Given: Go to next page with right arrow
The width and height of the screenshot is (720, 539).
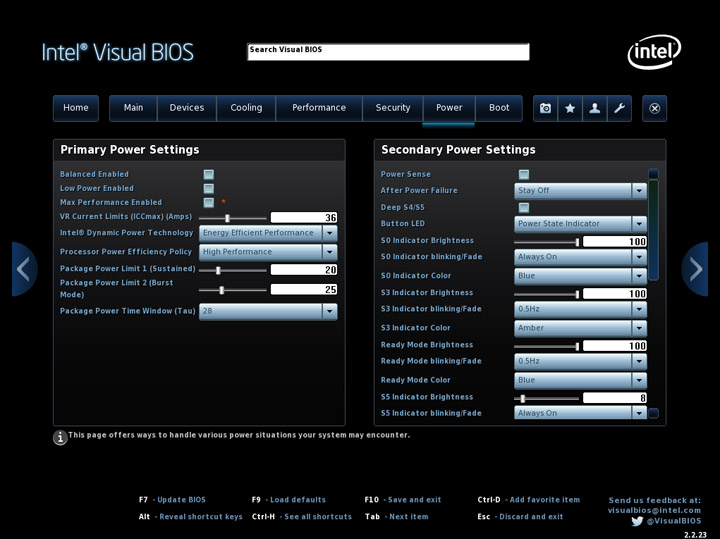Looking at the screenshot, I should [x=695, y=269].
